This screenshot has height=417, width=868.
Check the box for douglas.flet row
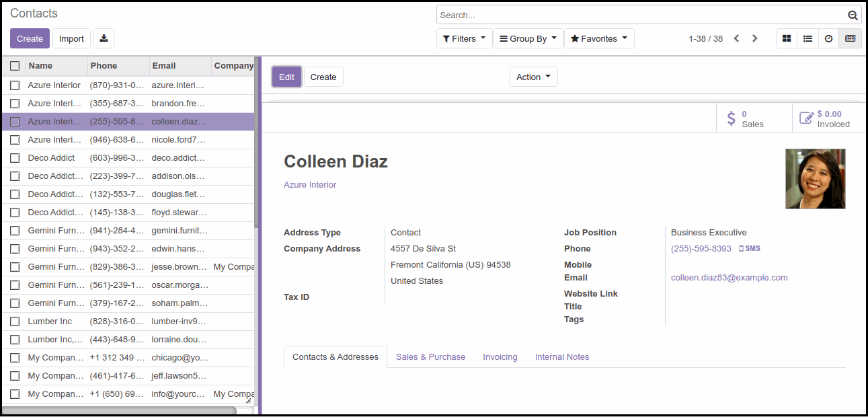15,194
